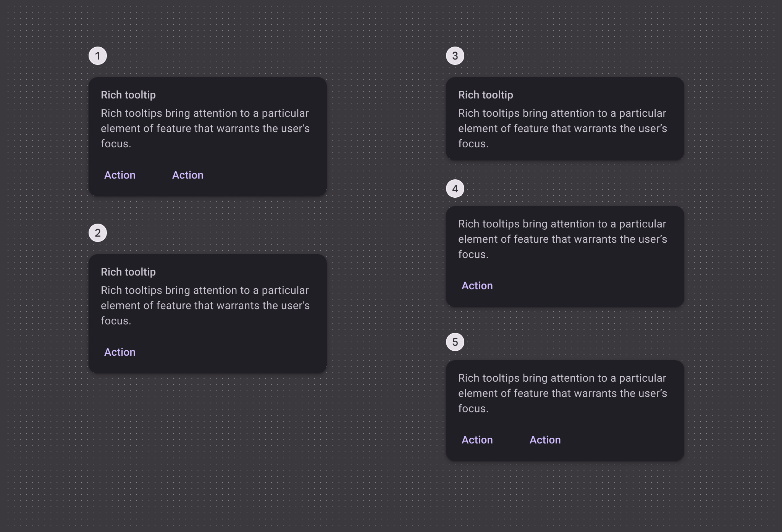782x532 pixels.
Task: Click the body paragraph in tooltip 3
Action: [x=562, y=129]
